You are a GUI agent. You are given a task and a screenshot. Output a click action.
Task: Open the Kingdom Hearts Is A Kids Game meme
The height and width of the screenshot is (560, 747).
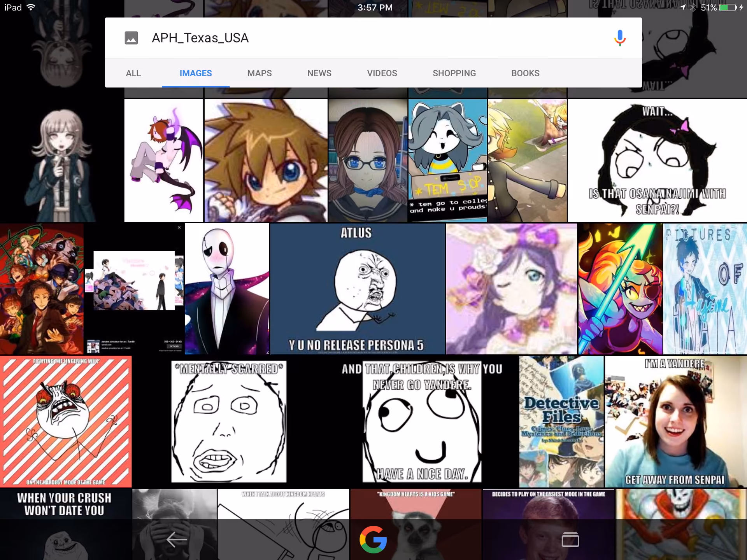pos(416,524)
